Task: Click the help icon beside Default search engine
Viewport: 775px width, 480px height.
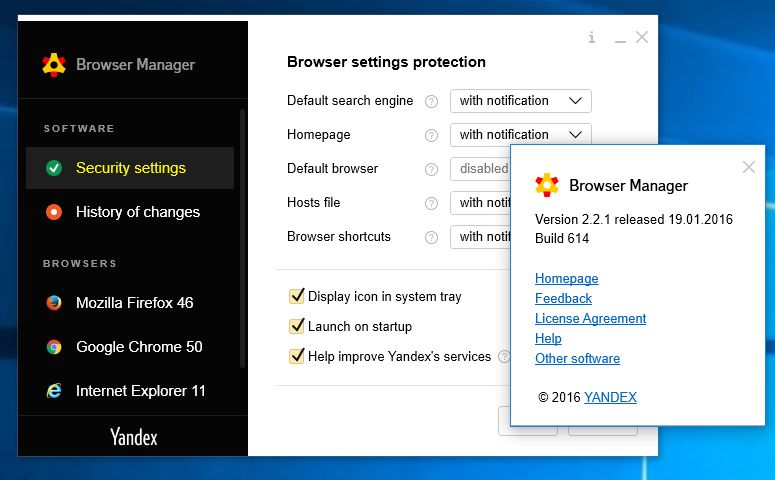Action: [x=431, y=101]
